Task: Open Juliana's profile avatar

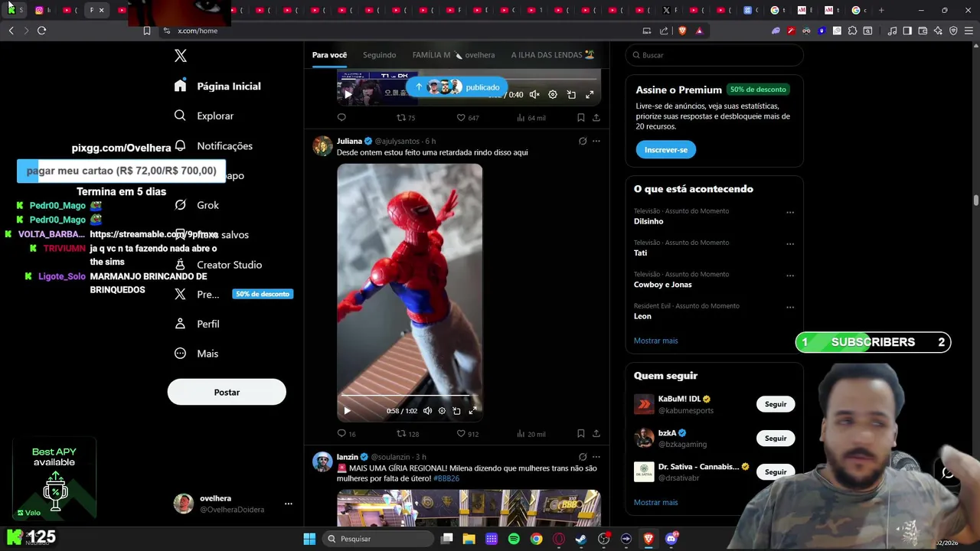Action: [322, 145]
